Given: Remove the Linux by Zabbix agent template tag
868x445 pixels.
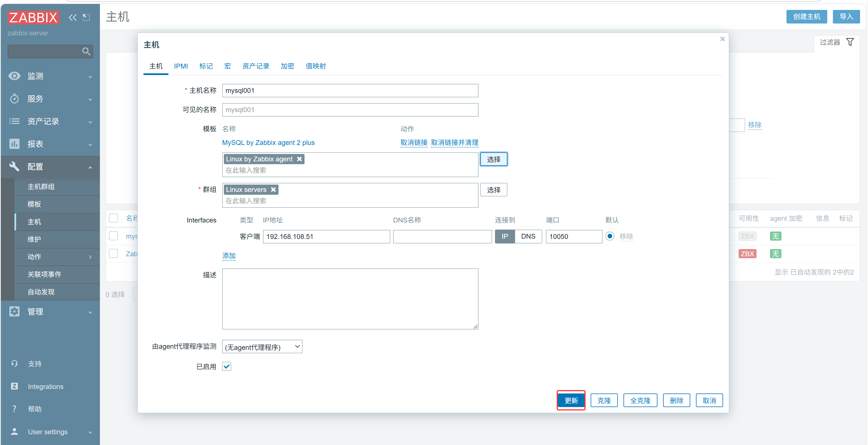Looking at the screenshot, I should tap(299, 159).
